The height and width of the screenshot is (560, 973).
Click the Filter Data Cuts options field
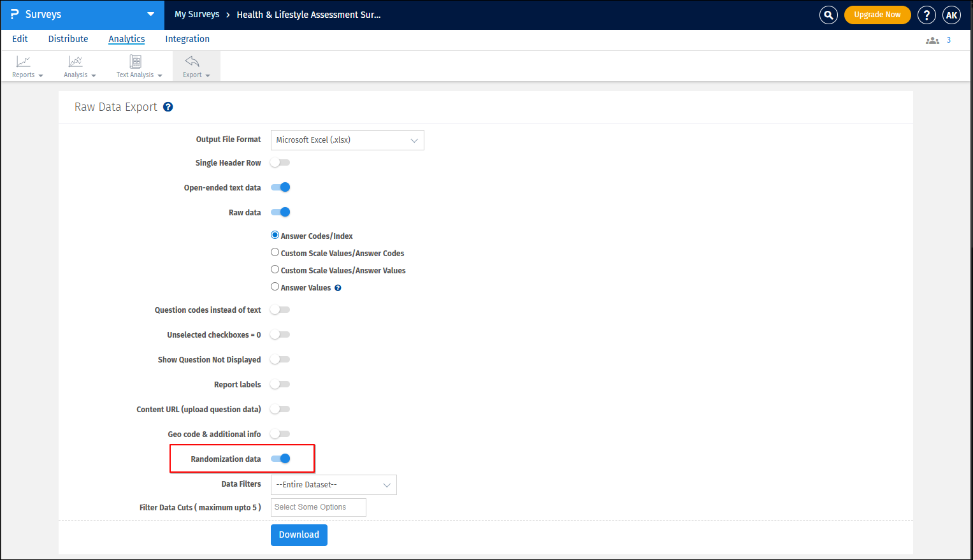coord(318,507)
